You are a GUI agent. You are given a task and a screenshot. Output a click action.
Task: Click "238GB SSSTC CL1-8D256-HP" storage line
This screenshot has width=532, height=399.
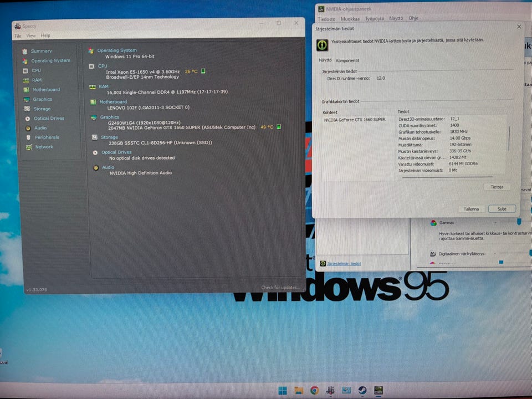point(160,143)
